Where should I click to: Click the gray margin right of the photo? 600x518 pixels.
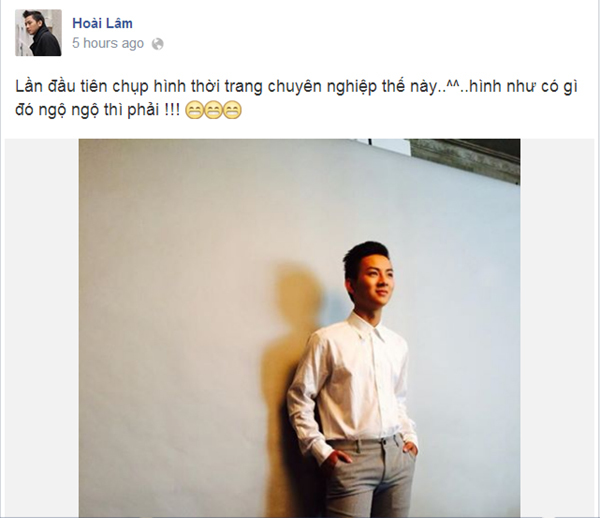click(558, 328)
